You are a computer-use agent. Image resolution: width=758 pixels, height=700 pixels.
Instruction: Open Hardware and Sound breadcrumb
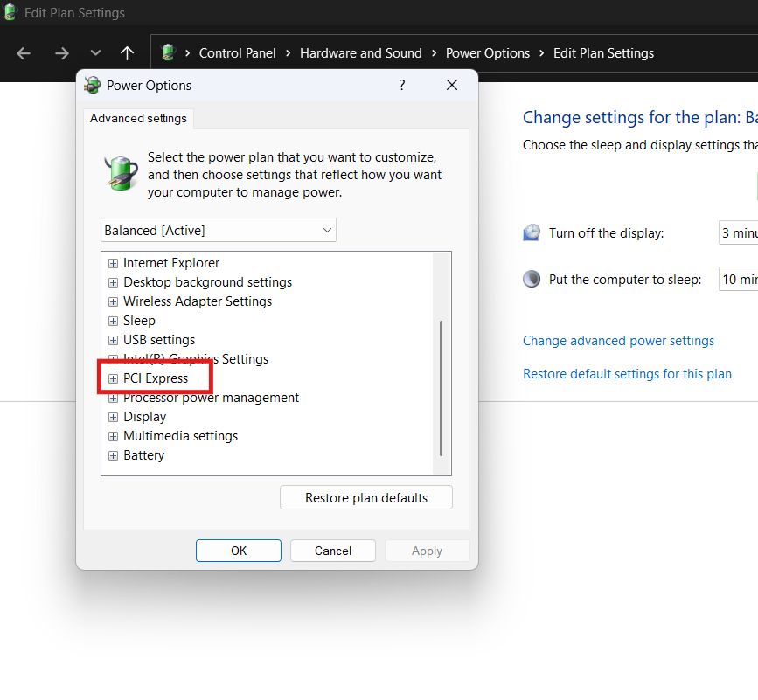coord(360,53)
